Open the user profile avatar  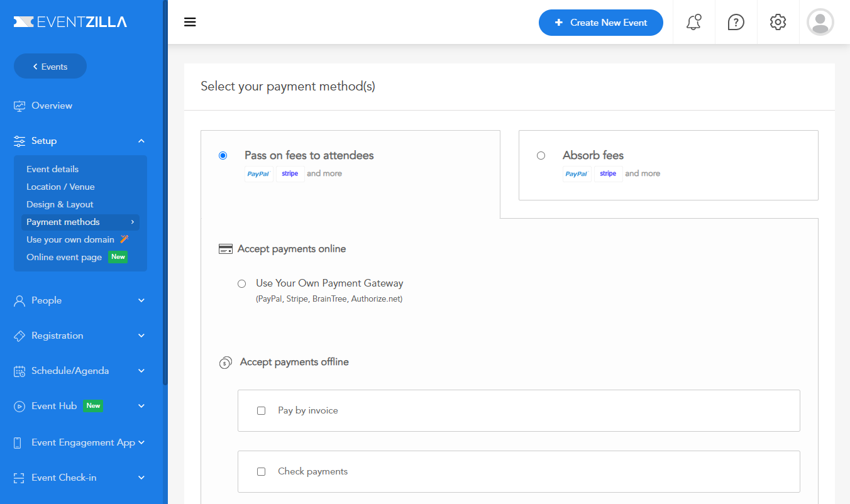pyautogui.click(x=820, y=22)
